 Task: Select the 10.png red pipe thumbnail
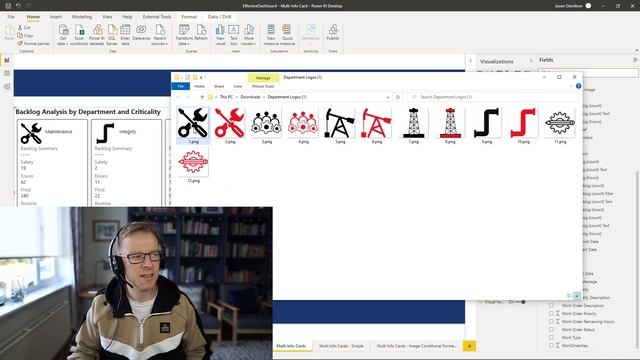click(x=523, y=125)
